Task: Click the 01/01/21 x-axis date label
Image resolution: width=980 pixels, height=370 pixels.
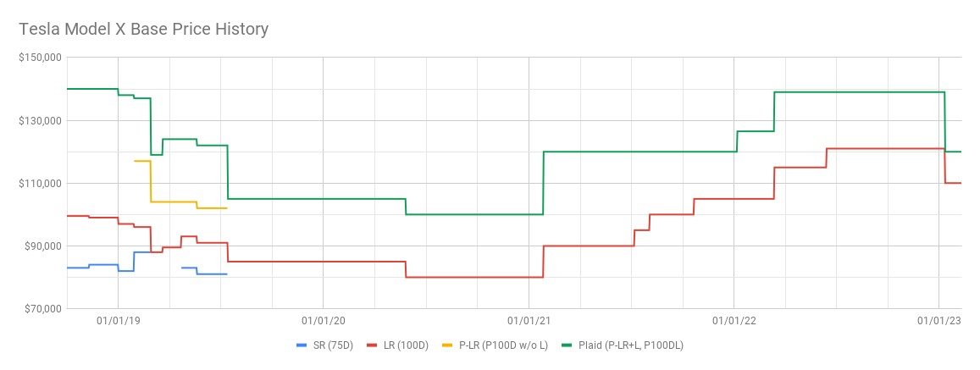Action: (x=529, y=321)
